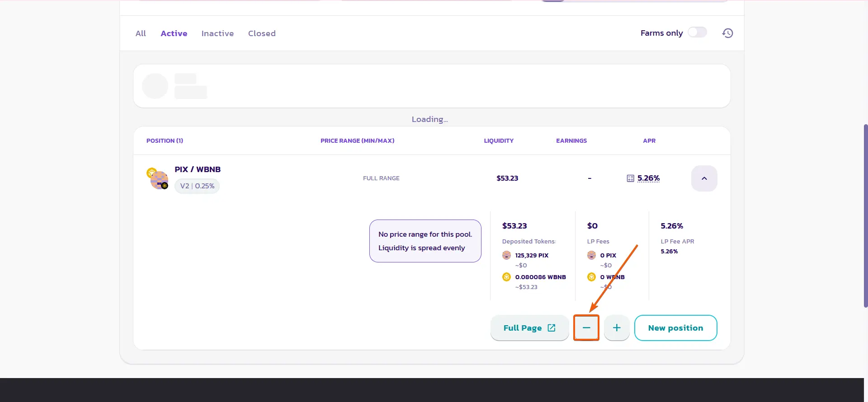Show All positions tab

[x=141, y=33]
